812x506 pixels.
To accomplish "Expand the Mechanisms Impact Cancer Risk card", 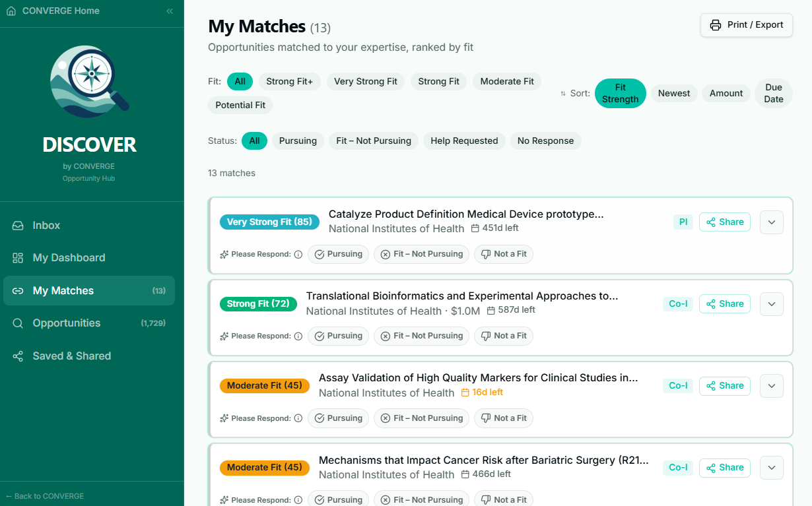I will 772,468.
